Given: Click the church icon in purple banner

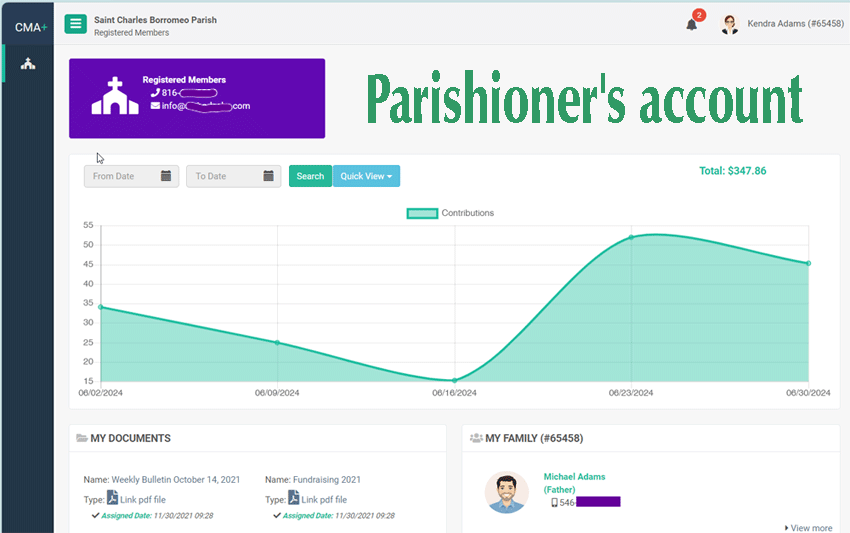Looking at the screenshot, I should coord(115,96).
